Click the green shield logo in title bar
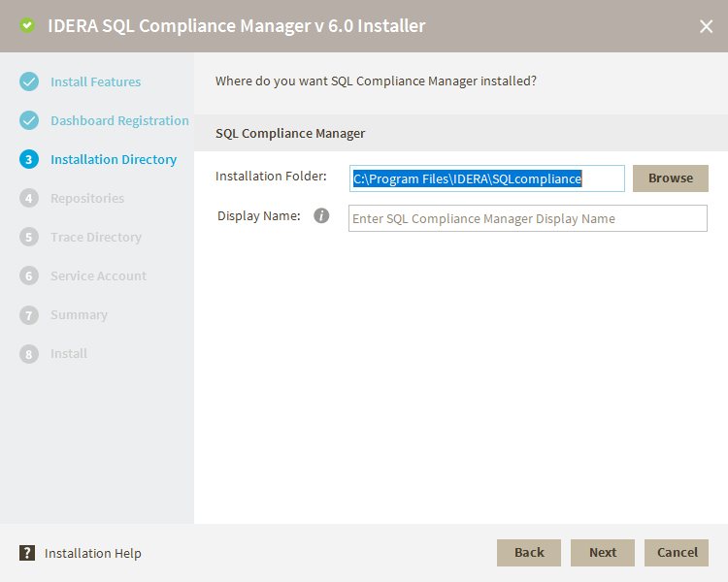 tap(27, 26)
